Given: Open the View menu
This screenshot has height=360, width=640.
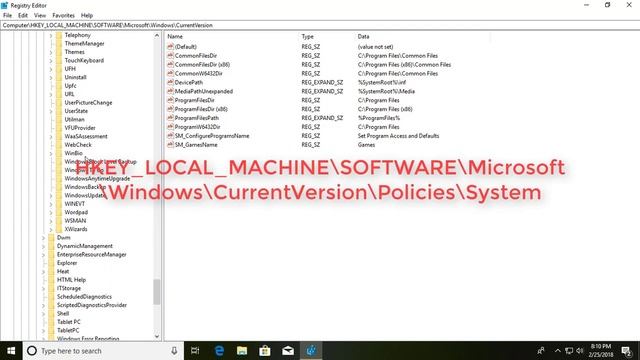Looking at the screenshot, I should pyautogui.click(x=40, y=15).
